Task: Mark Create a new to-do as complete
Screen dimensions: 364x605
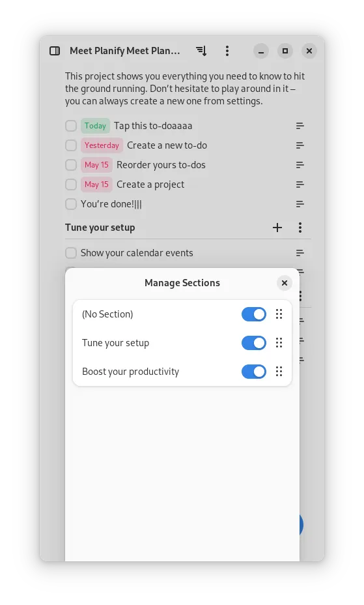Action: point(71,145)
